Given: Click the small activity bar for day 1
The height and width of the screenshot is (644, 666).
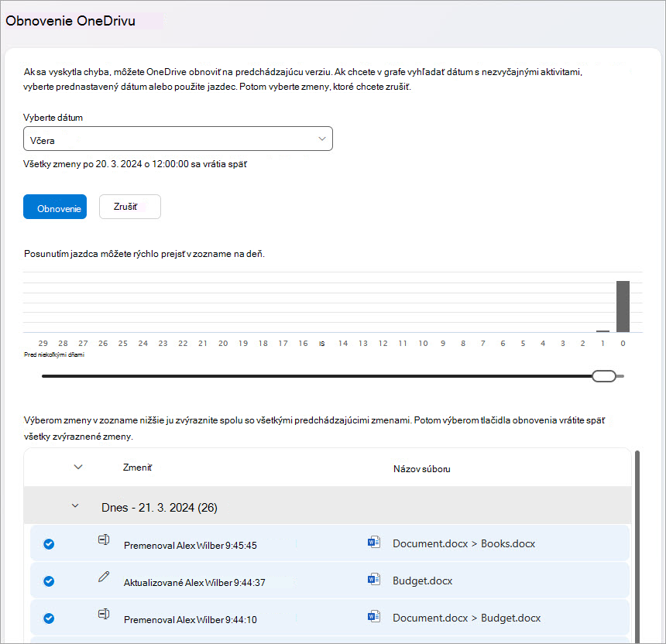Looking at the screenshot, I should (602, 331).
